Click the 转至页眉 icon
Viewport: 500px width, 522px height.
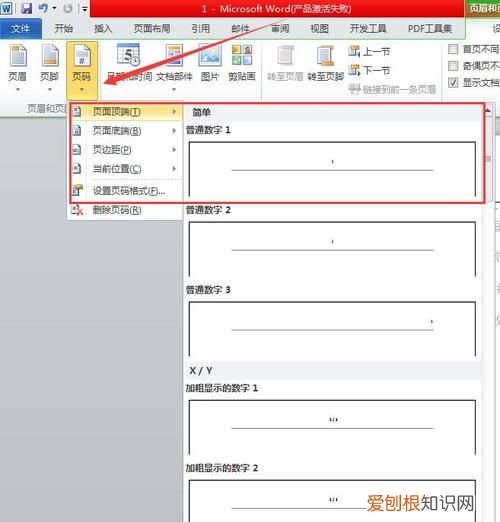coord(285,56)
